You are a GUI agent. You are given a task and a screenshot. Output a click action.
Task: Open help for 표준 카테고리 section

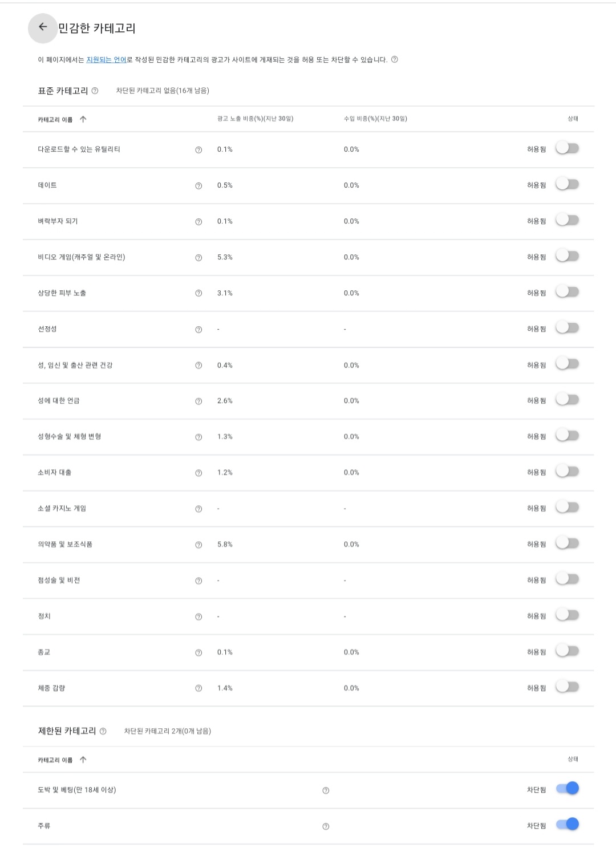pyautogui.click(x=95, y=90)
